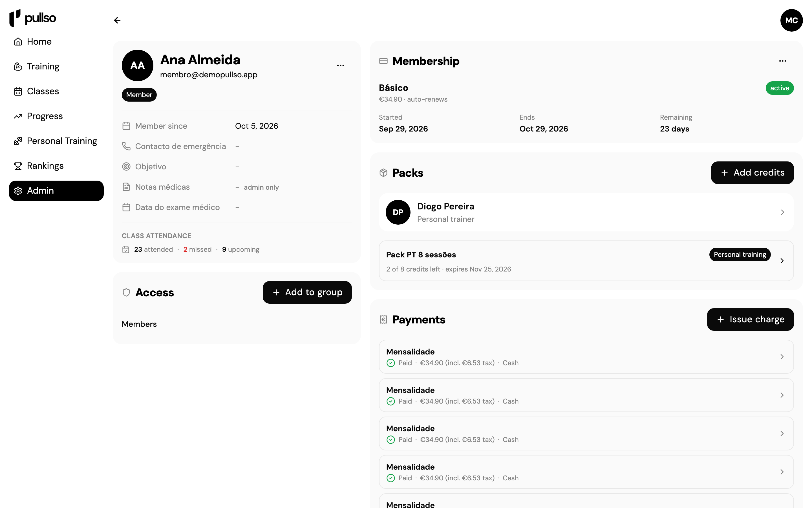The height and width of the screenshot is (508, 812).
Task: Open Rankings in the sidebar
Action: 56,166
